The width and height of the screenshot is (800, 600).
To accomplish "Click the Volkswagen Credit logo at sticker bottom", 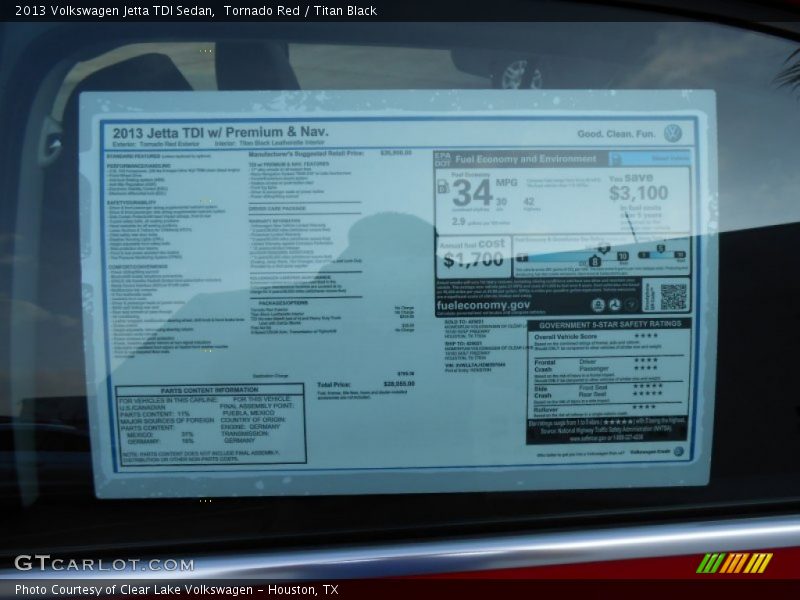I will (679, 452).
